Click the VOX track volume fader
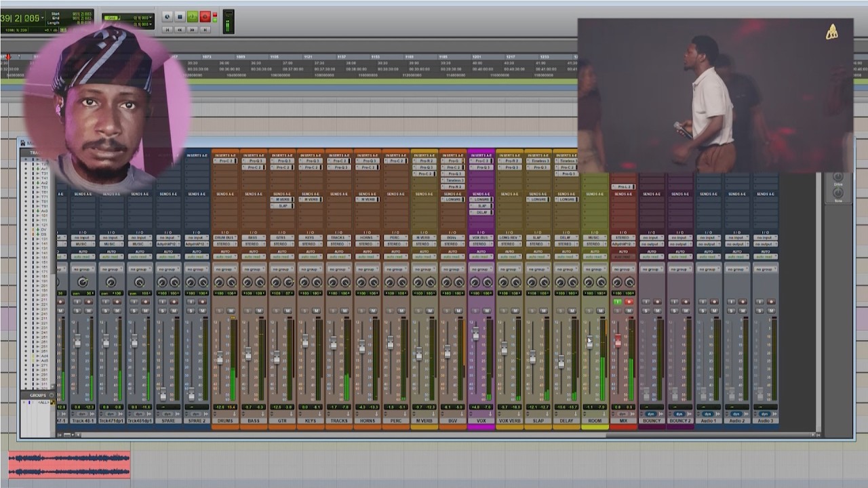Image resolution: width=868 pixels, height=488 pixels. click(x=475, y=333)
